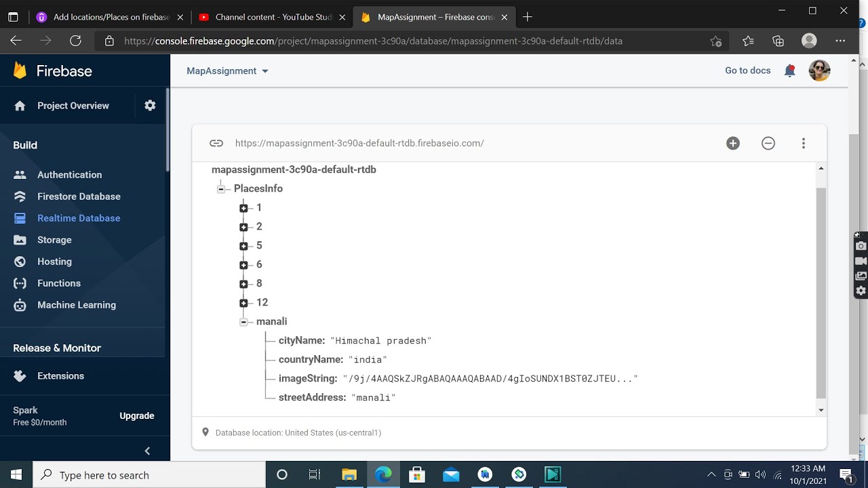Select the streetAddress value "manali"

(374, 398)
